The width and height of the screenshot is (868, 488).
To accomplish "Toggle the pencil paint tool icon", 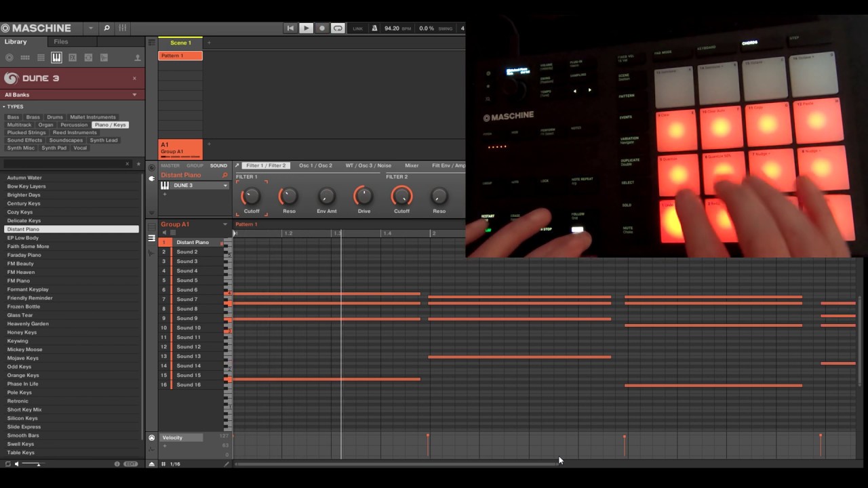I will click(x=226, y=464).
